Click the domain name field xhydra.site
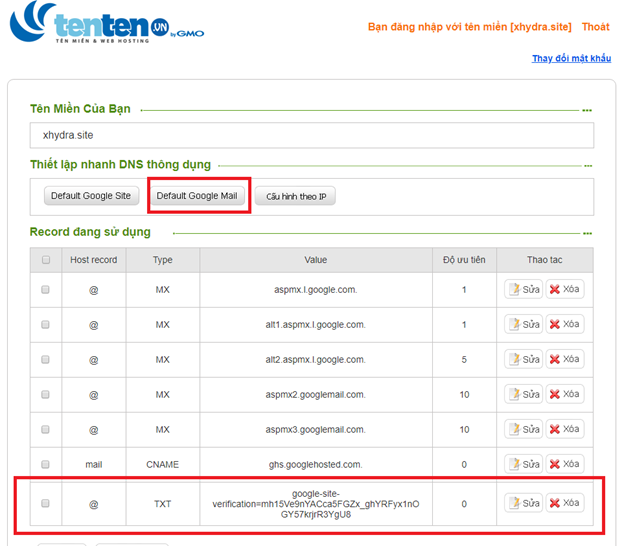This screenshot has height=546, width=624. pos(311,135)
